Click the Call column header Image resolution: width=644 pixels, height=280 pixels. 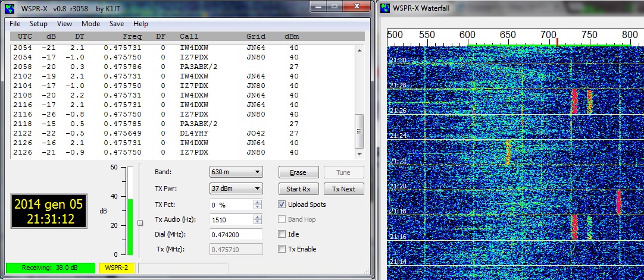[x=189, y=36]
